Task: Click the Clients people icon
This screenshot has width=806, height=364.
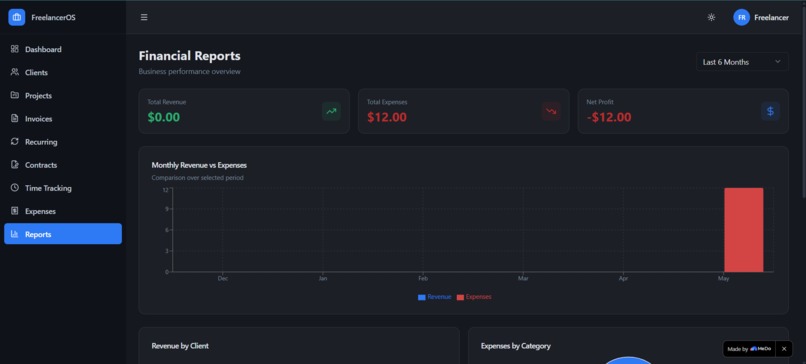Action: 14,72
